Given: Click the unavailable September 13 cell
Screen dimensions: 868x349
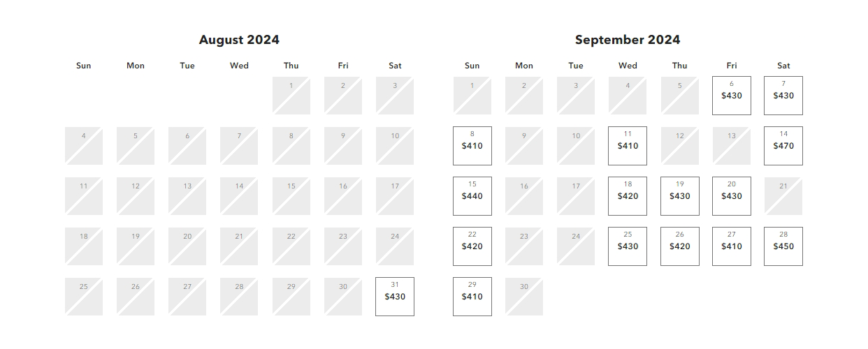Looking at the screenshot, I should pos(732,146).
